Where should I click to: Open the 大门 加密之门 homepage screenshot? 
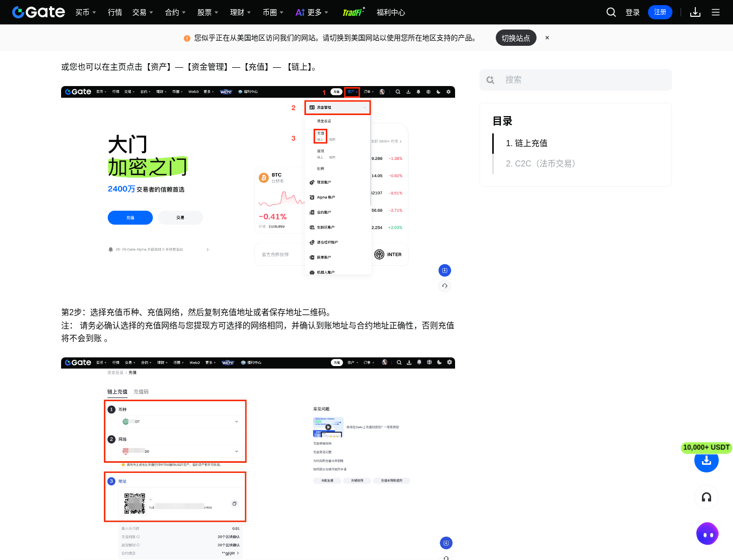click(258, 190)
